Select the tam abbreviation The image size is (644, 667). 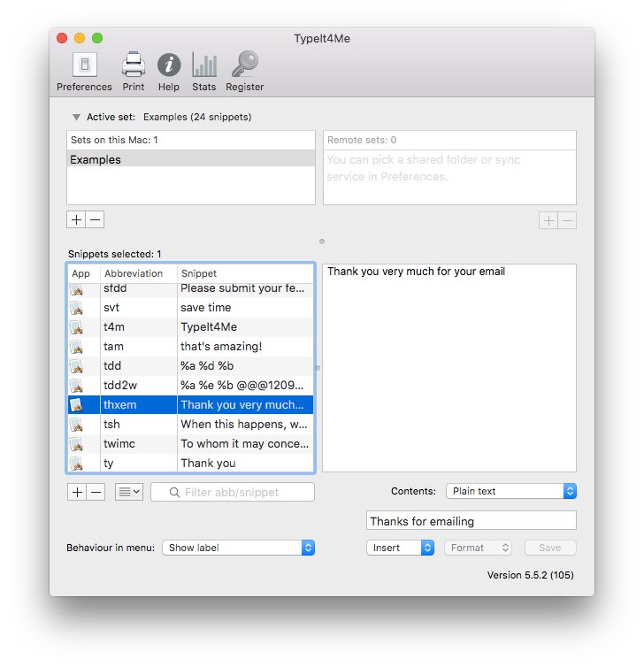click(x=113, y=347)
